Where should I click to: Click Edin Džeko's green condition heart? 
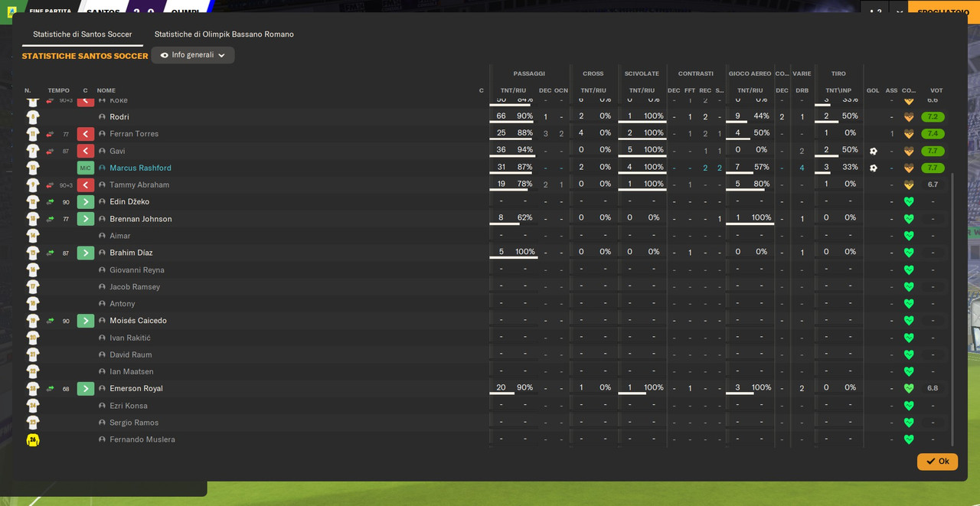tap(909, 202)
